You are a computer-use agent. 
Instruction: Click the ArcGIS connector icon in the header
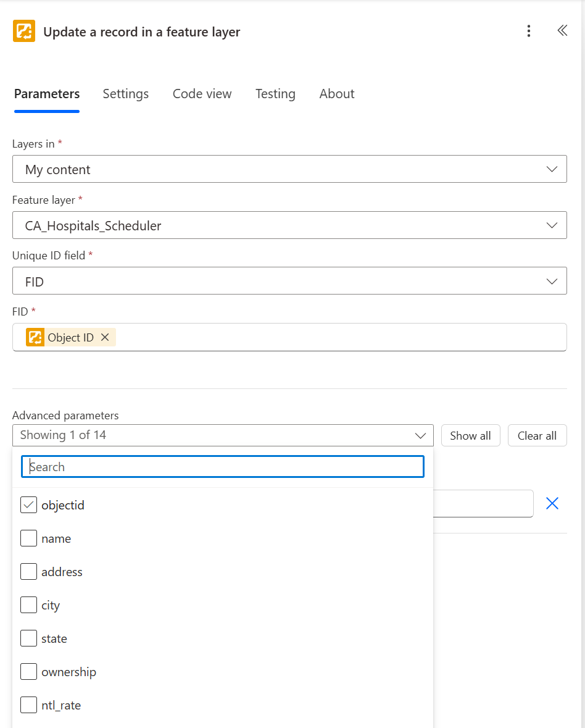[24, 30]
